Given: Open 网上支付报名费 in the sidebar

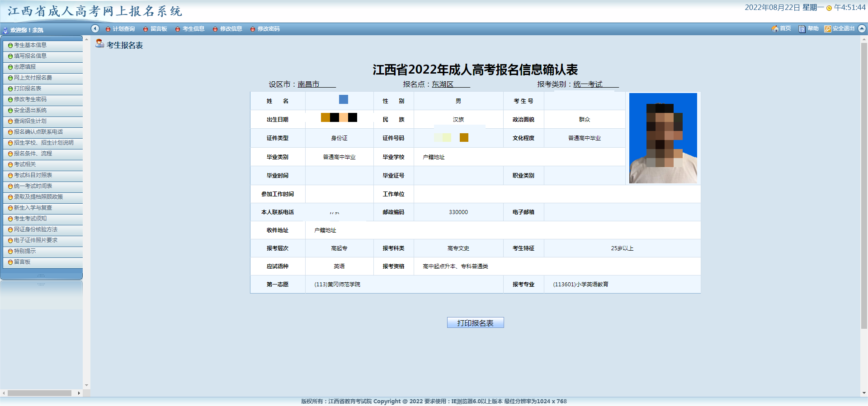Looking at the screenshot, I should click(33, 78).
